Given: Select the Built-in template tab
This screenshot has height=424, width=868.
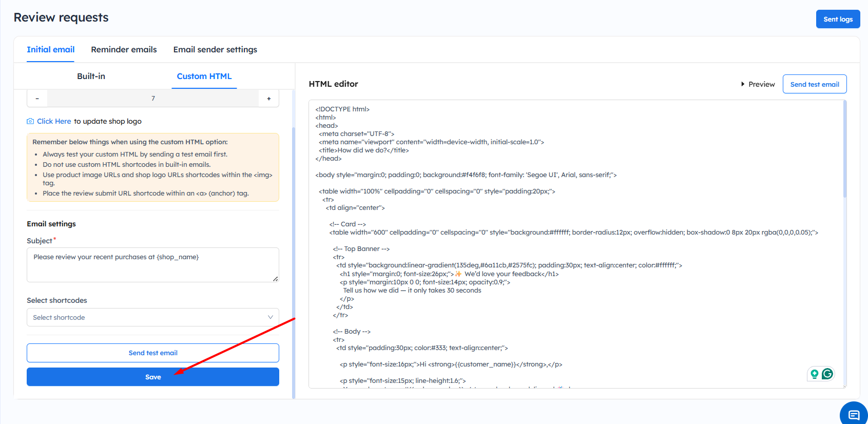Looking at the screenshot, I should [x=91, y=76].
